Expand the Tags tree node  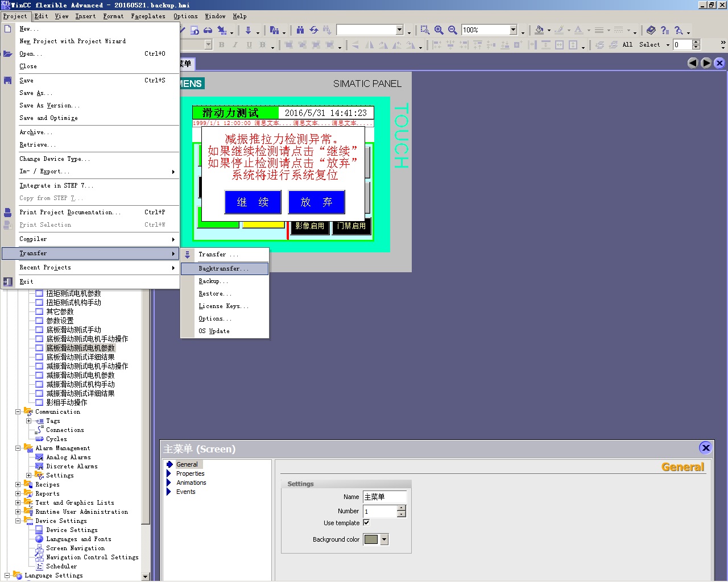(x=28, y=421)
